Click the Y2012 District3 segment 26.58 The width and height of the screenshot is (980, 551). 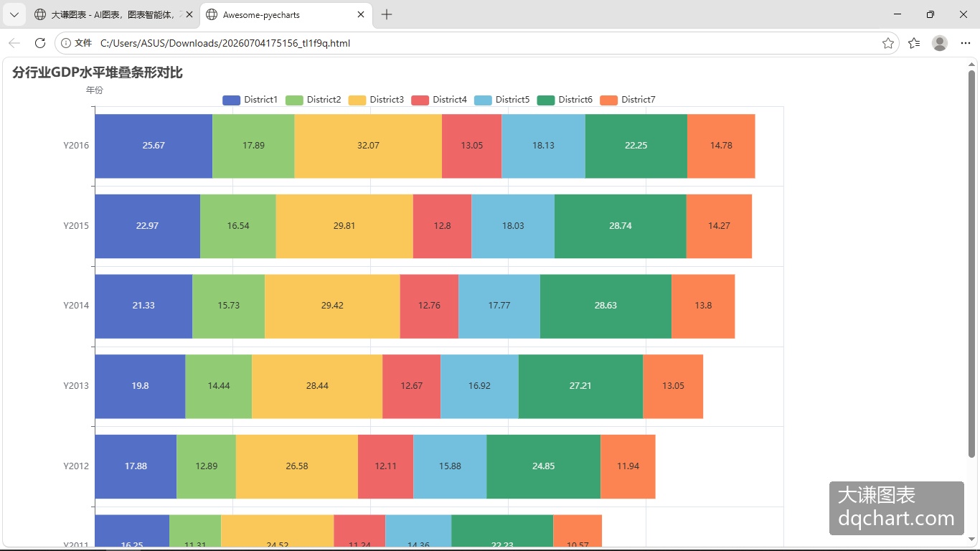tap(297, 466)
